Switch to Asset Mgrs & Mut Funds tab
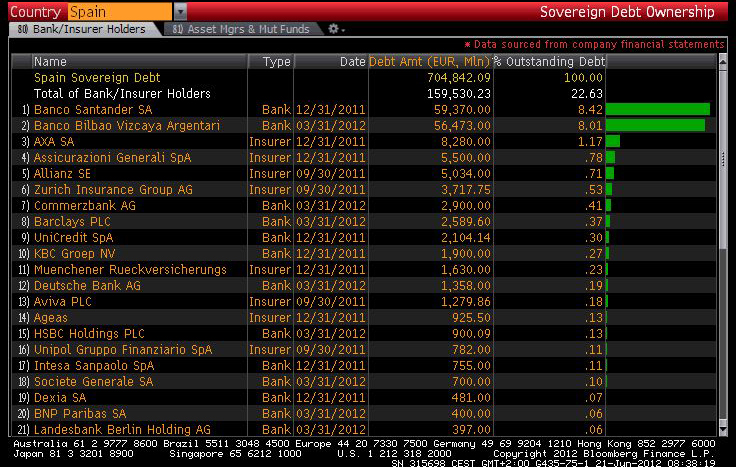Viewport: 736px width, 467px height. [241, 30]
